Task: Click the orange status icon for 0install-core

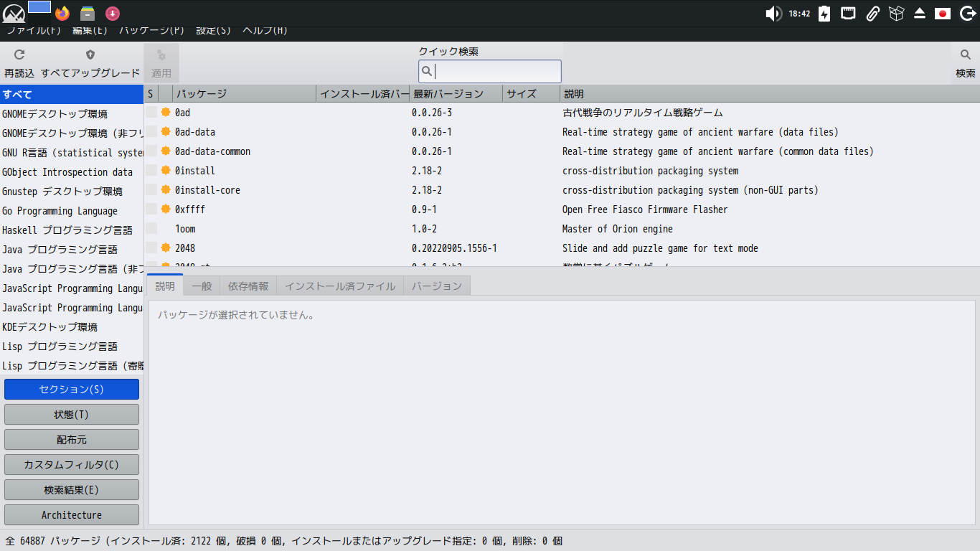Action: pyautogui.click(x=166, y=190)
